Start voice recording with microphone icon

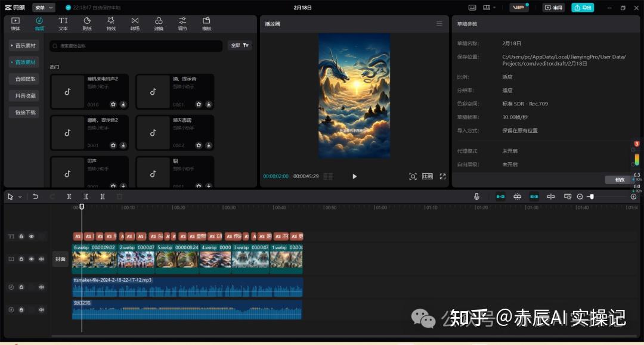476,197
